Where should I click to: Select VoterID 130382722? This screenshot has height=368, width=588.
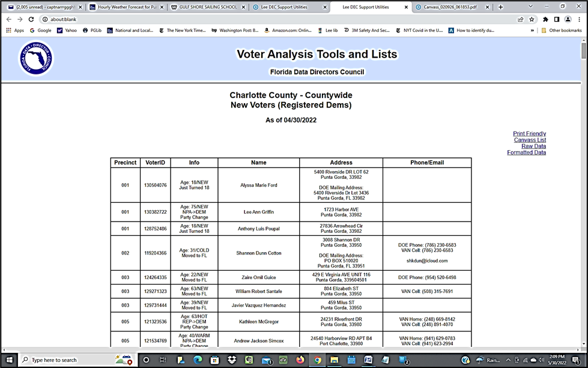coord(155,212)
